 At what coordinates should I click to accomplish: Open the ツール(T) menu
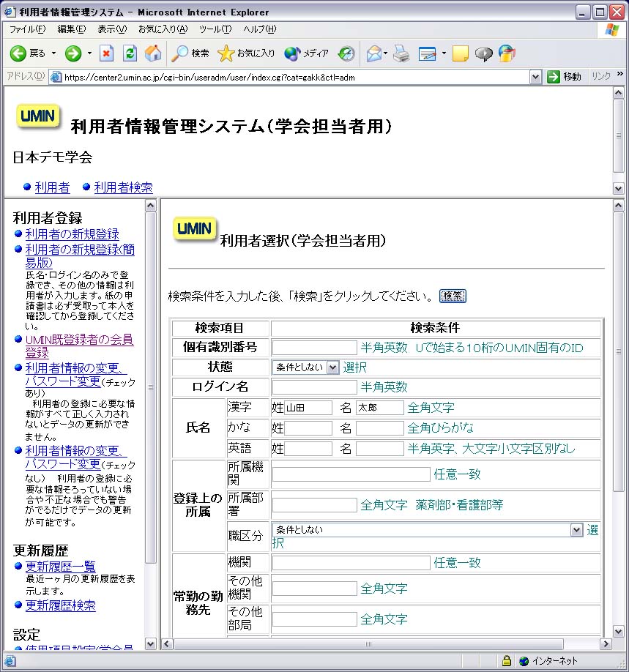point(215,29)
